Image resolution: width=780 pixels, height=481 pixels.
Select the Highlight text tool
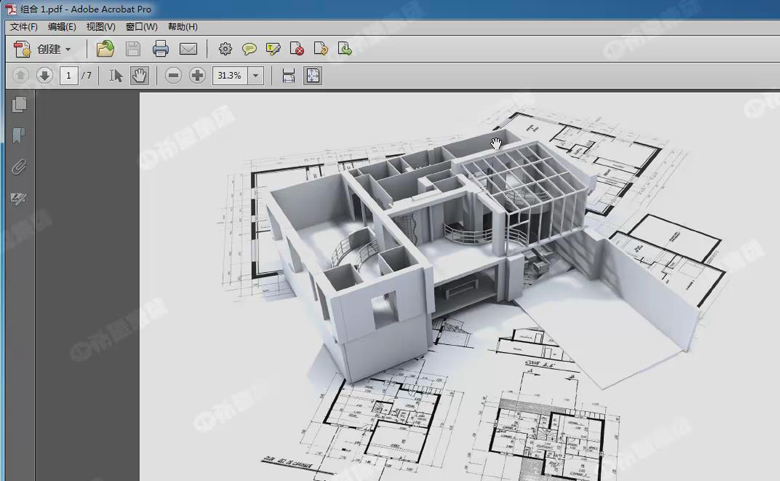tap(273, 49)
